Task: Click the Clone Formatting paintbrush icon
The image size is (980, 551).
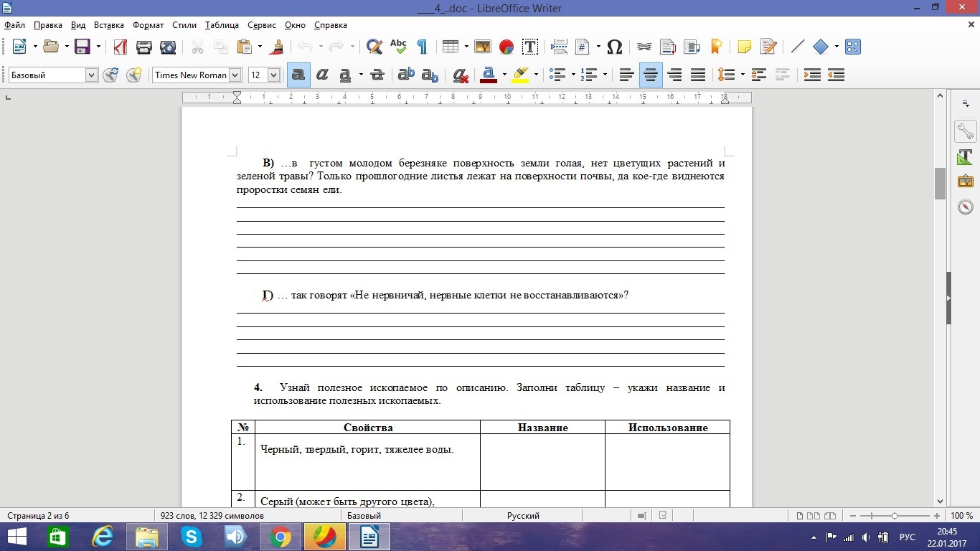Action: coord(278,47)
